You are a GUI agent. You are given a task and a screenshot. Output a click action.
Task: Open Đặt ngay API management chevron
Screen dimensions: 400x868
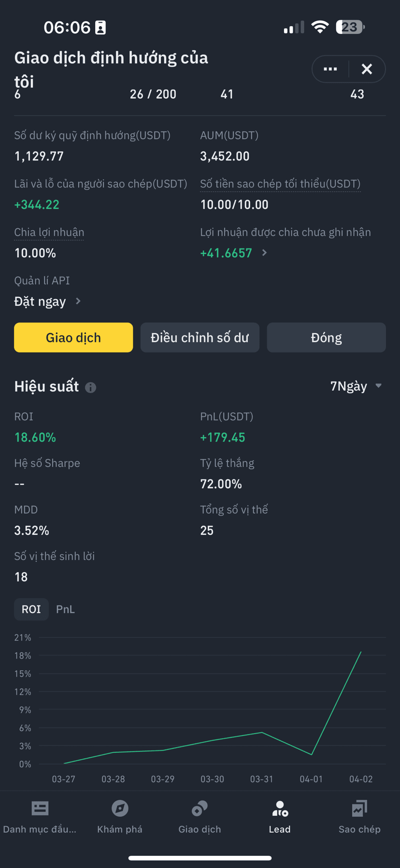tap(78, 301)
